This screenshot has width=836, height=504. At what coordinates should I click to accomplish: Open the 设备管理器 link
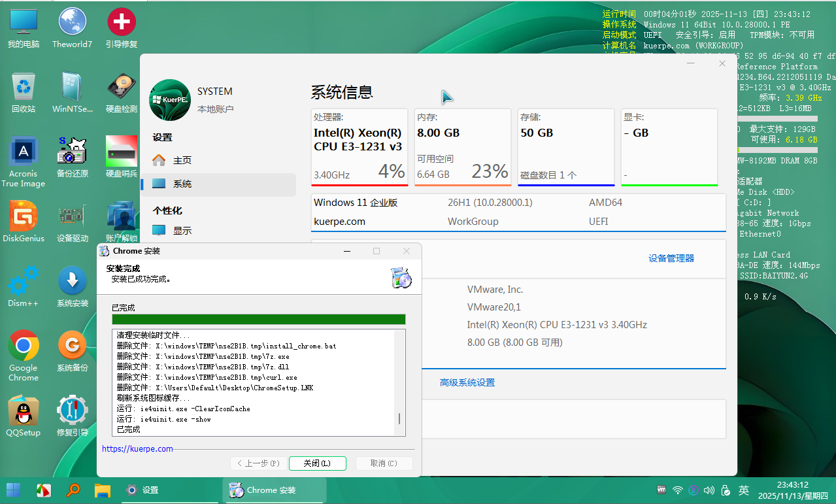pyautogui.click(x=671, y=258)
